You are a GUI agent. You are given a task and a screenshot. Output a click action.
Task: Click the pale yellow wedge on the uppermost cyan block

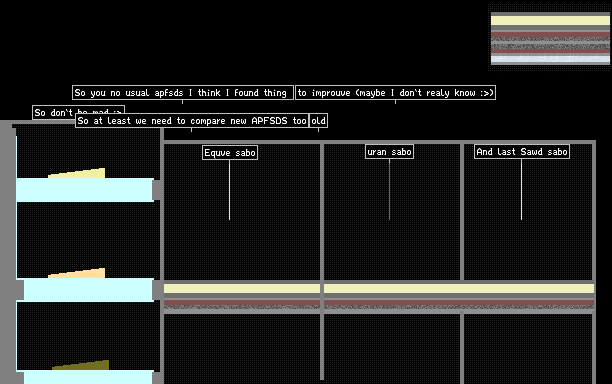[76, 173]
